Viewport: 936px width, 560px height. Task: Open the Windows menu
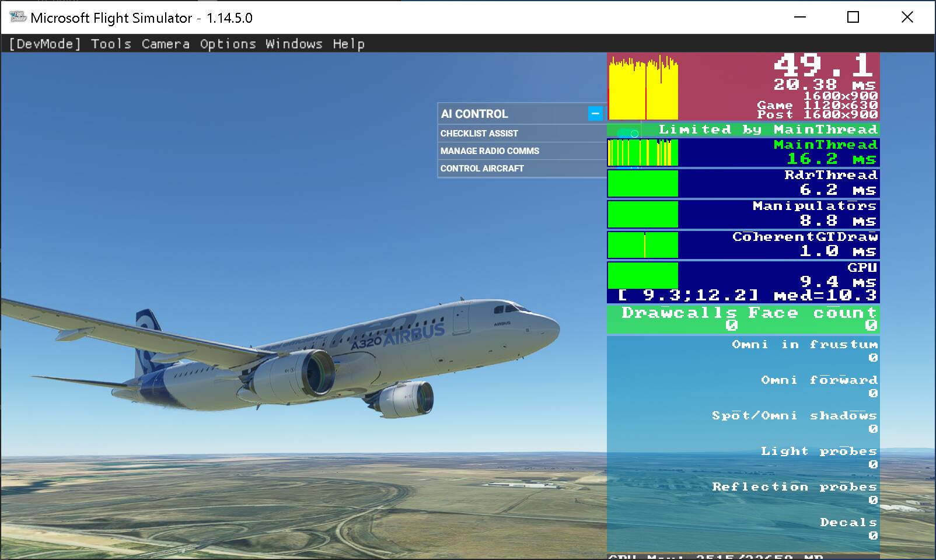(295, 43)
